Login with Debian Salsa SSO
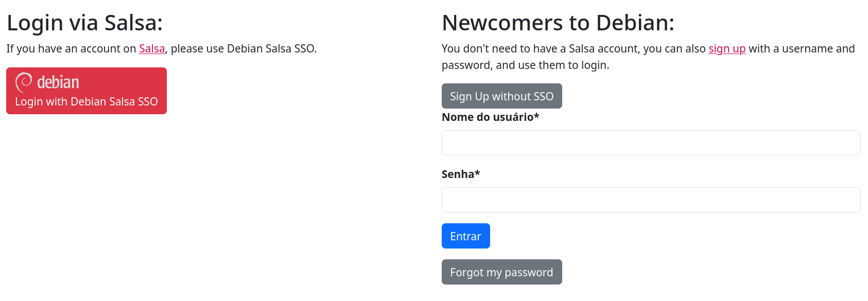 click(86, 91)
